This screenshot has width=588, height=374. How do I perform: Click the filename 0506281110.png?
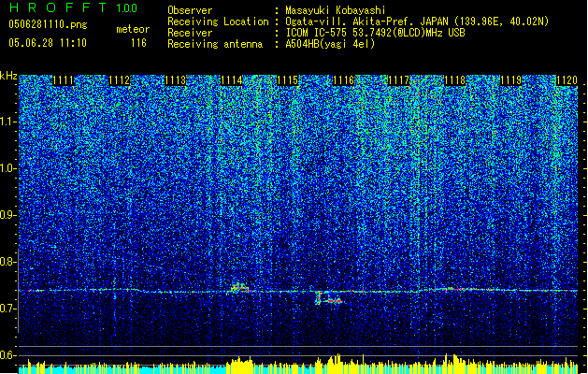click(48, 24)
